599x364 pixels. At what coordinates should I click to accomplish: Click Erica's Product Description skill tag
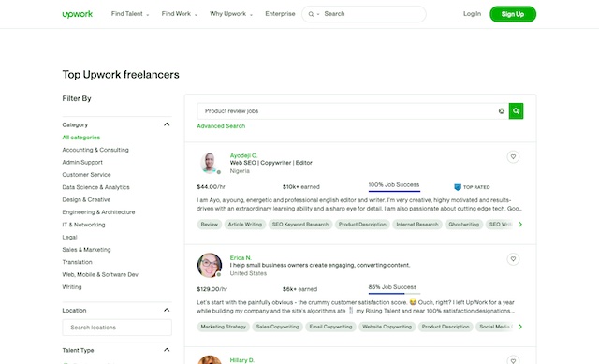[x=446, y=327]
